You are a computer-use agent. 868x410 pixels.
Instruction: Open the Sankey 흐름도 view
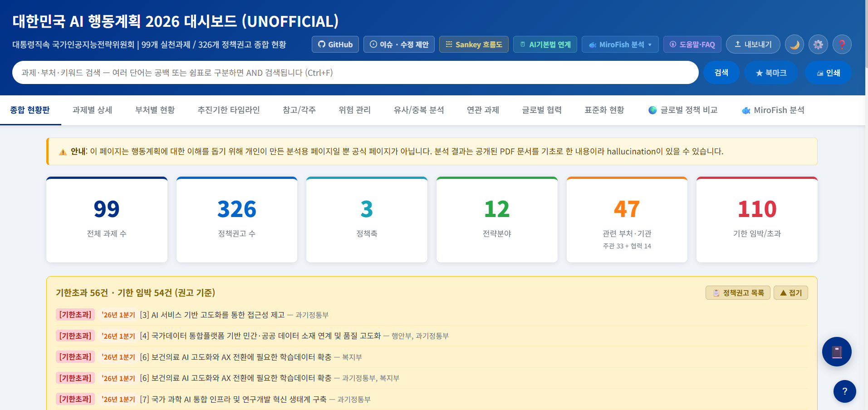tap(474, 44)
